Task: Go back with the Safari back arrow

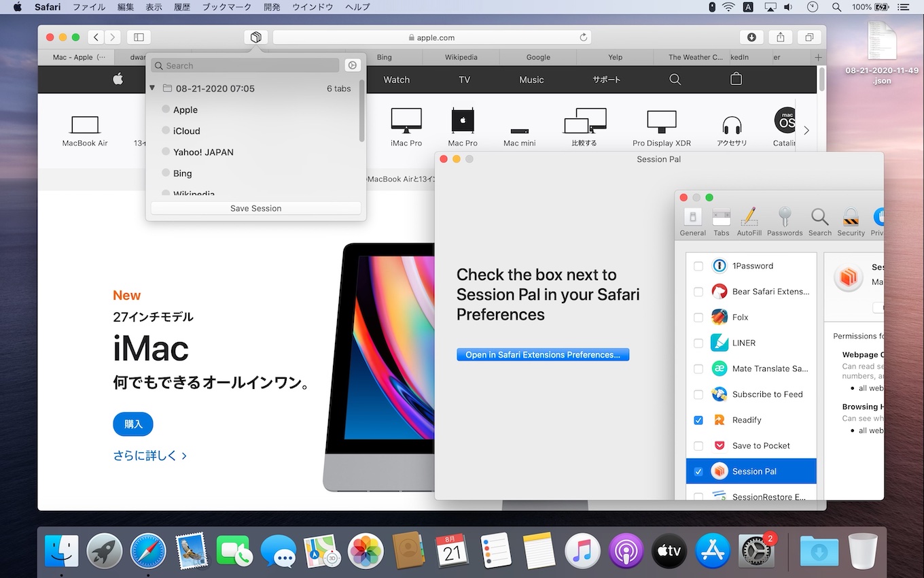Action: (96, 37)
